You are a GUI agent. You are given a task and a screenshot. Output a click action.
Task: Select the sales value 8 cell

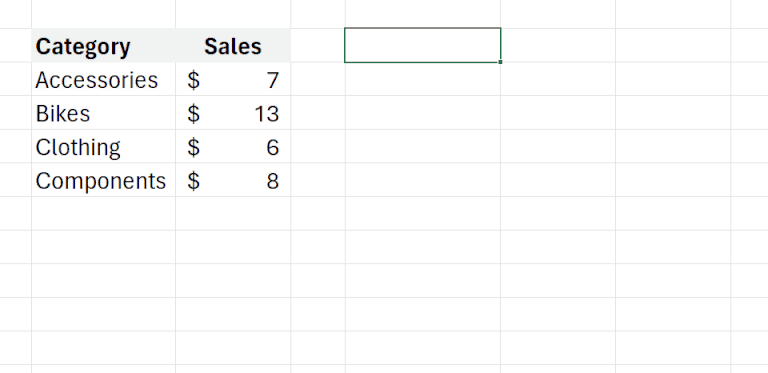point(233,180)
